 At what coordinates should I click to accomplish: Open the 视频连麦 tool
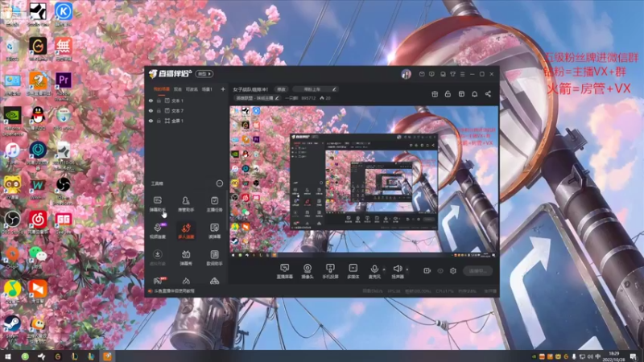click(x=157, y=231)
